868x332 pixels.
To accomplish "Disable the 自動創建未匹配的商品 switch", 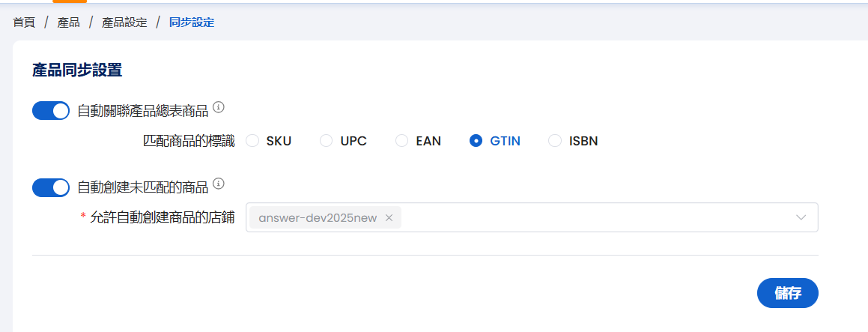I will pyautogui.click(x=51, y=187).
